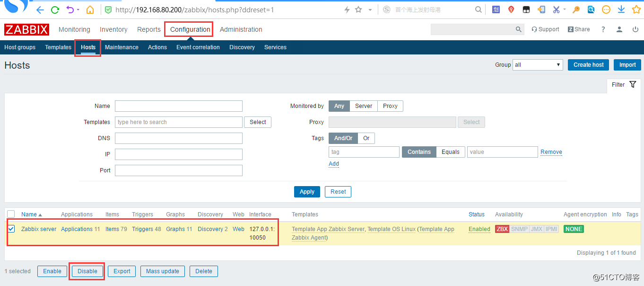Viewport: 644px width, 286px height.
Task: Open the Administration menu
Action: tap(241, 29)
